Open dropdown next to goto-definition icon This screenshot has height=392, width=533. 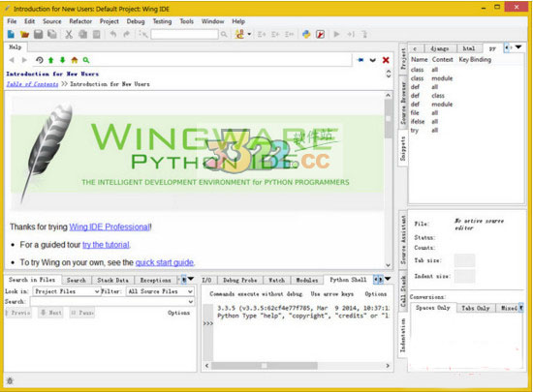click(249, 34)
